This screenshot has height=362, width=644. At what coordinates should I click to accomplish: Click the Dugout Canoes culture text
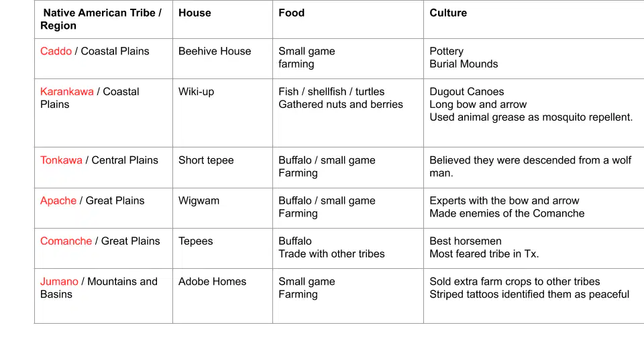(467, 92)
